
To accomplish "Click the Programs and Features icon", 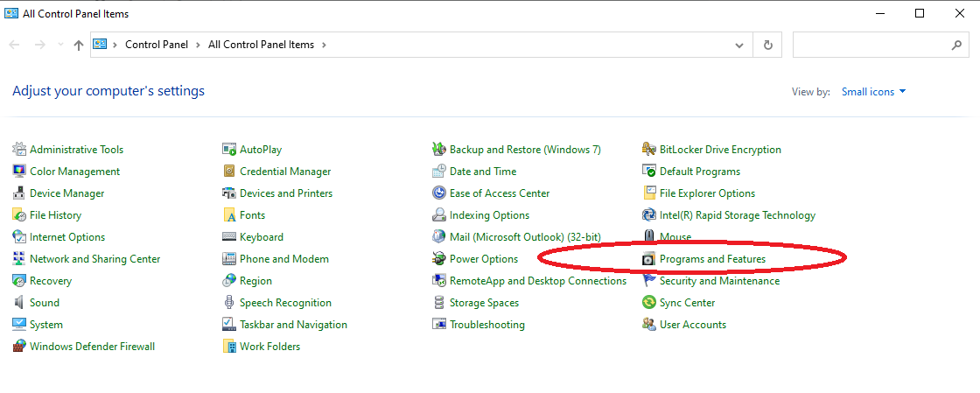I will pos(648,259).
